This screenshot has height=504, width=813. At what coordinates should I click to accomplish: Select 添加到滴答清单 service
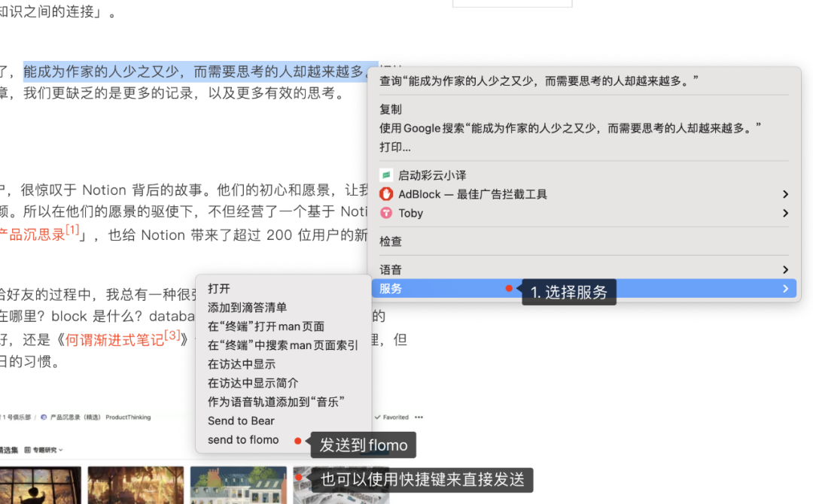283,307
